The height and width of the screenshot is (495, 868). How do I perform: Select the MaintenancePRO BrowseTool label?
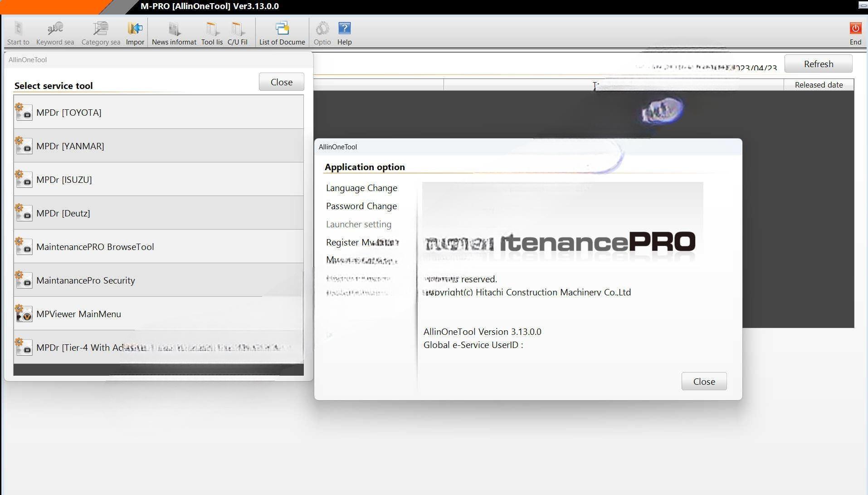pyautogui.click(x=95, y=247)
